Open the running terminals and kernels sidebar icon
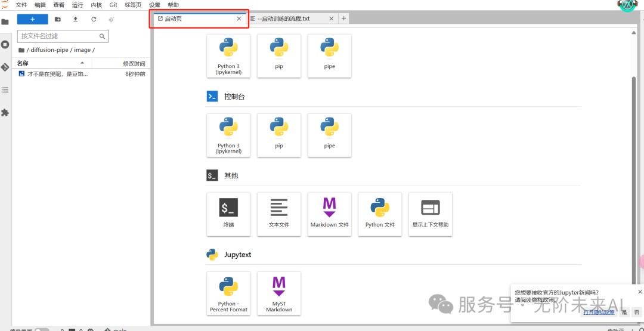 tap(5, 44)
